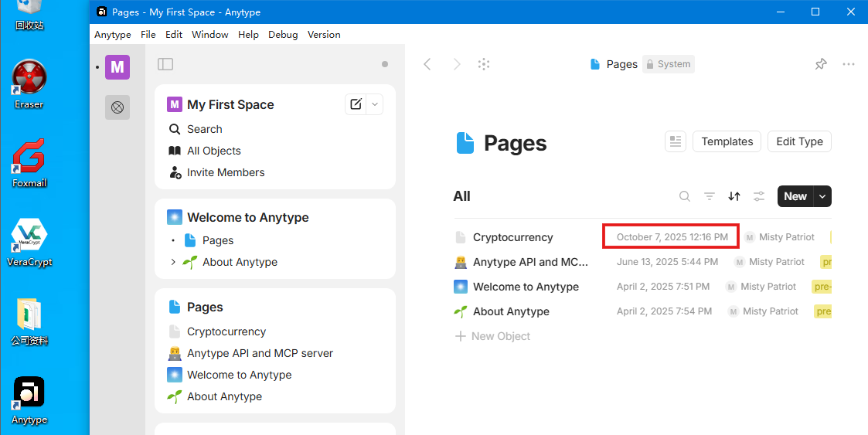
Task: Expand the new-object dropdown chevron in sidebar
Action: point(375,104)
